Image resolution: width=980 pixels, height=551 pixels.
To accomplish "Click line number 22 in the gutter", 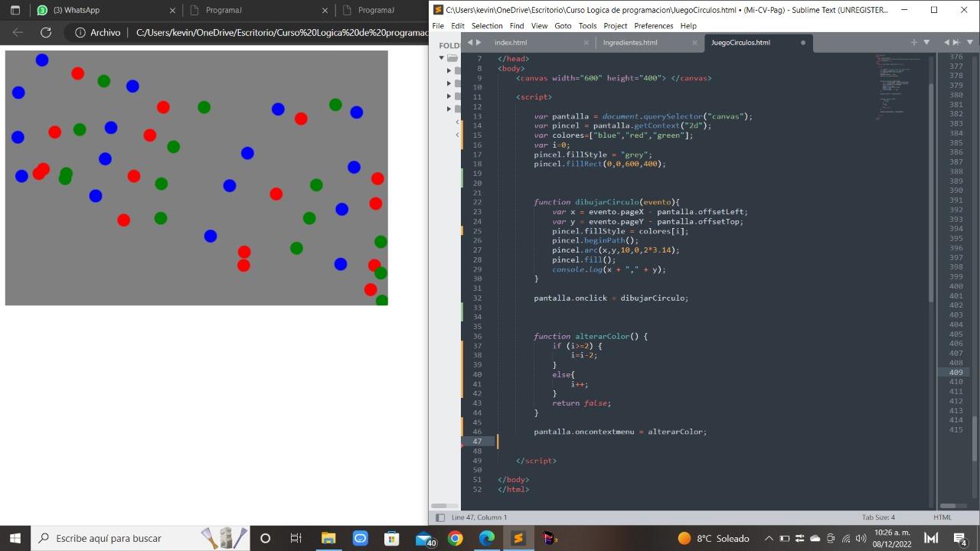I will pos(477,202).
